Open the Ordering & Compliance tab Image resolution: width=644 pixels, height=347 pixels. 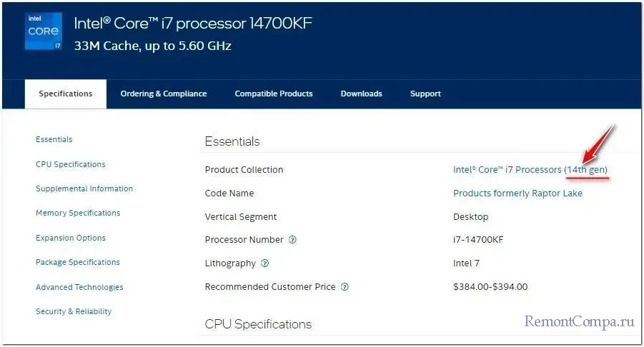click(x=164, y=94)
